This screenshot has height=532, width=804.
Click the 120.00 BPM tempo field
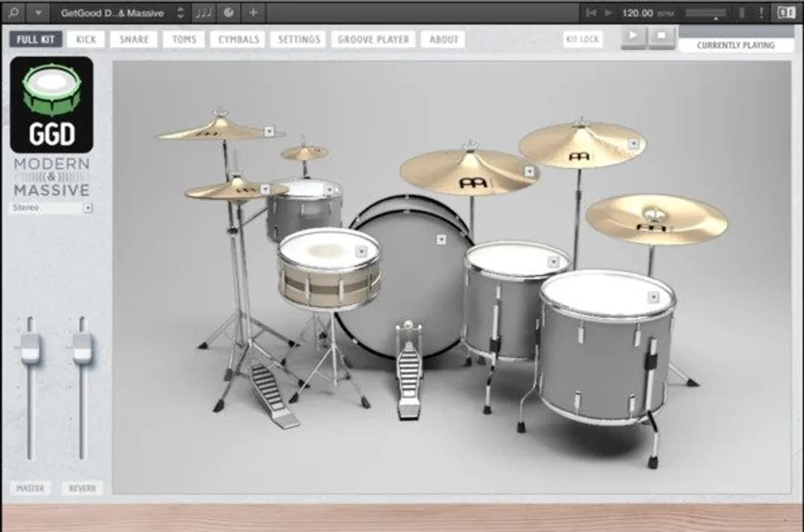(x=647, y=13)
